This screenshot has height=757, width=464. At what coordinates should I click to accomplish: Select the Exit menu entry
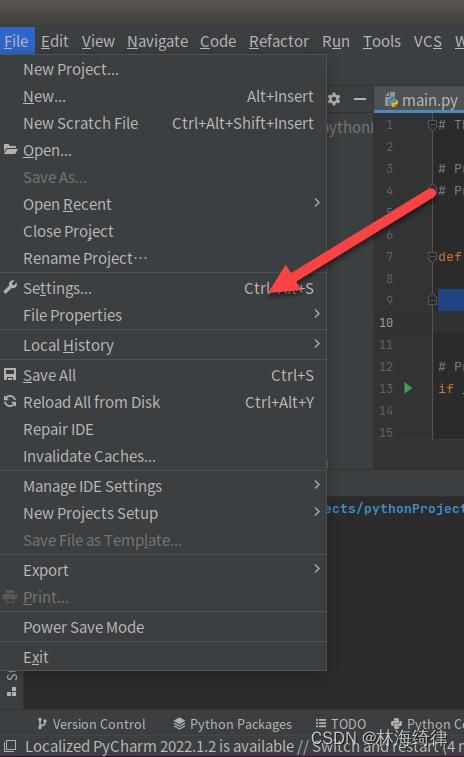click(163, 657)
